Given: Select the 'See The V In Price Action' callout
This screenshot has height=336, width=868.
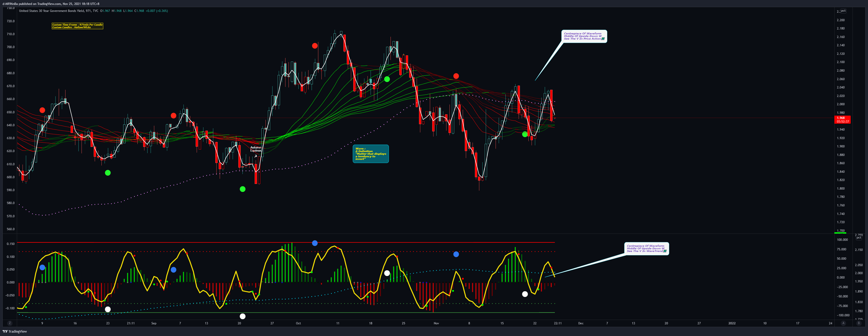Looking at the screenshot, I should [584, 36].
